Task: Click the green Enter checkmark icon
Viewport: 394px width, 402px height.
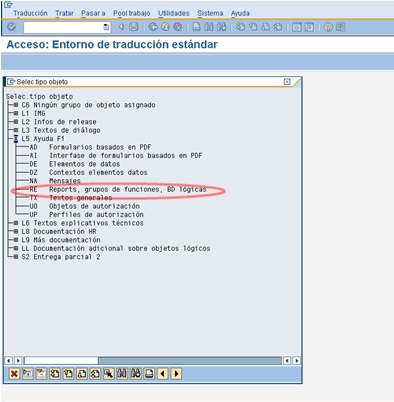Action: [12, 27]
